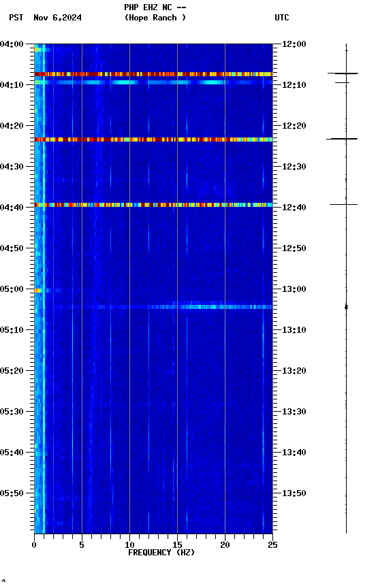Click the PST time label '04:40'
376x588 pixels.
[x=12, y=208]
